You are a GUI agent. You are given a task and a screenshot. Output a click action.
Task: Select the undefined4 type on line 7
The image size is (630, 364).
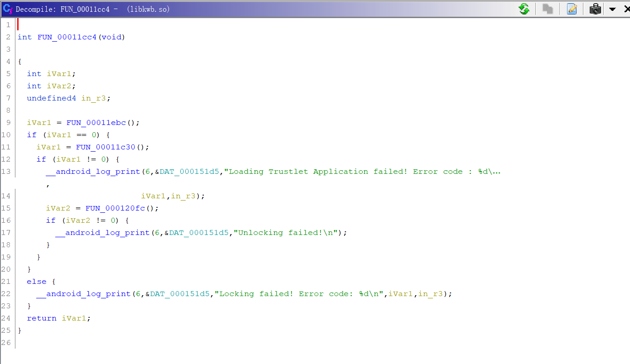point(52,98)
